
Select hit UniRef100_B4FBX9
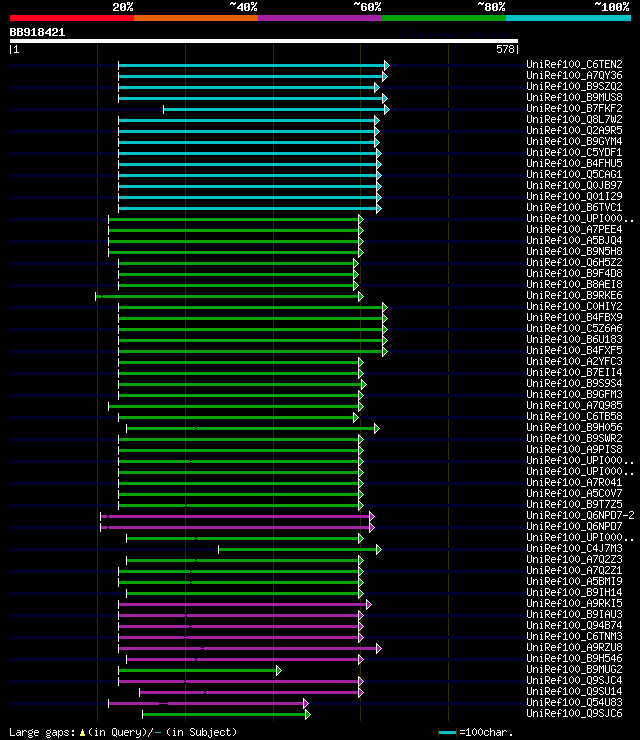click(x=574, y=318)
